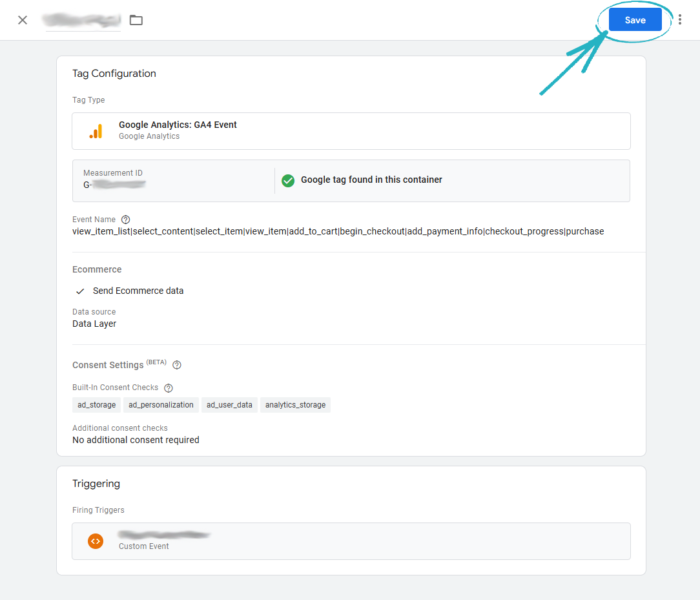700x600 pixels.
Task: Open Event Name help question mark
Action: [x=126, y=220]
